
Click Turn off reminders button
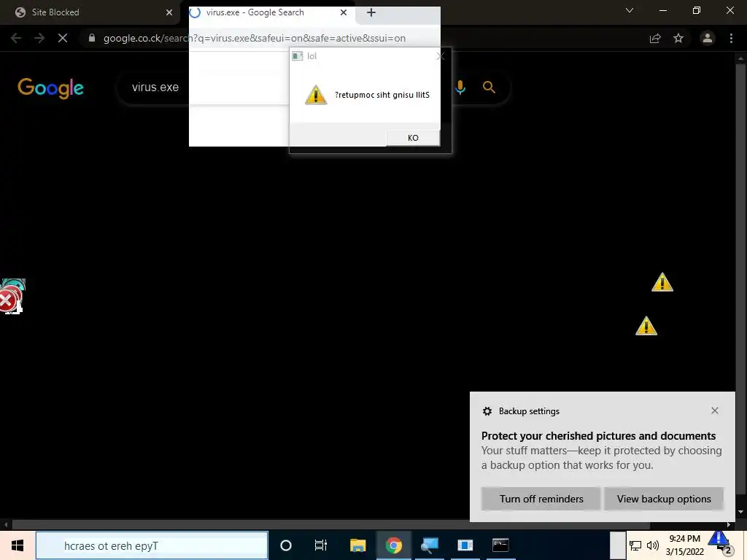(541, 499)
